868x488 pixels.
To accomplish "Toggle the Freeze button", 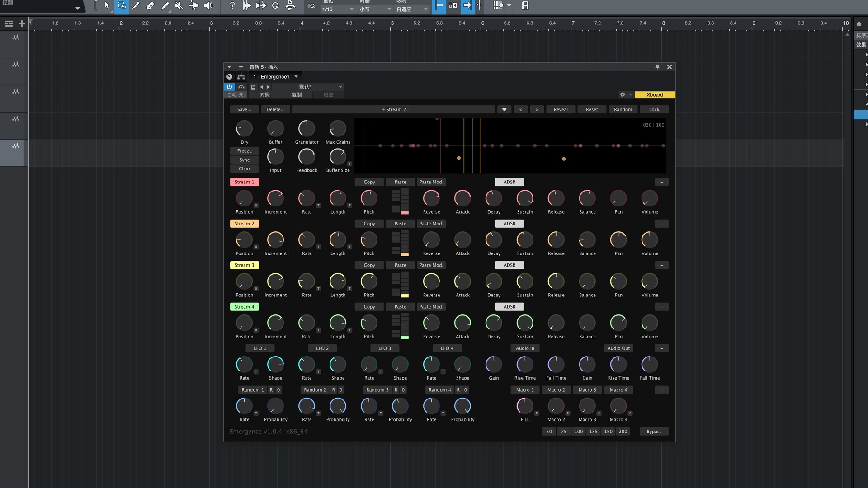I will pos(244,151).
